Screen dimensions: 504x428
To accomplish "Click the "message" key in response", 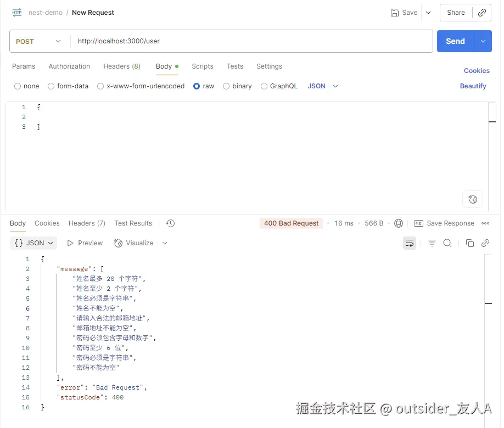I will coord(74,269).
